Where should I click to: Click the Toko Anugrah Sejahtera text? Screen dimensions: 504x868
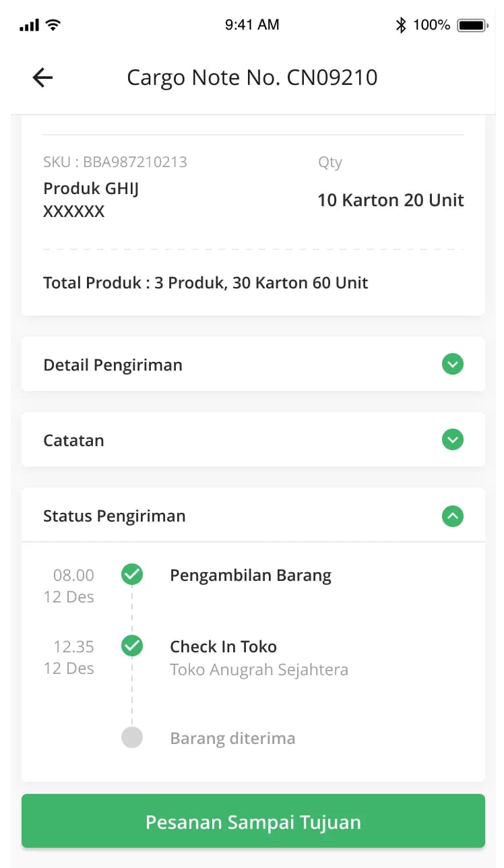click(259, 670)
